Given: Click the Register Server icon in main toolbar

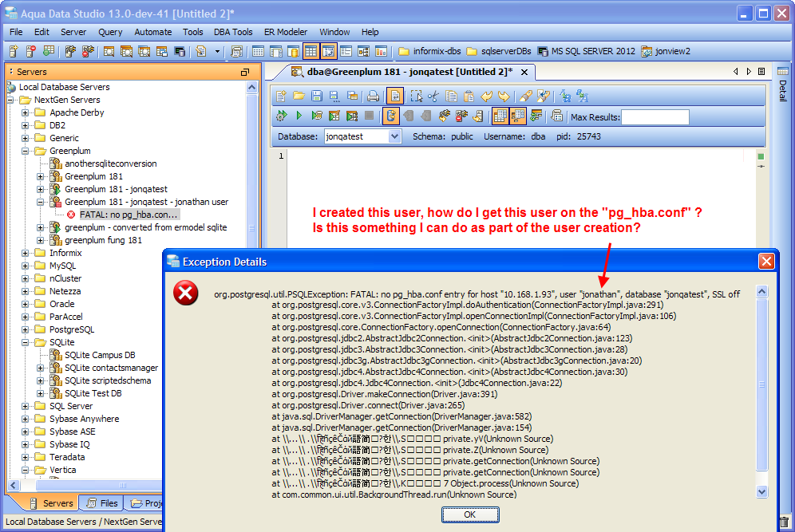Looking at the screenshot, I should click(14, 51).
